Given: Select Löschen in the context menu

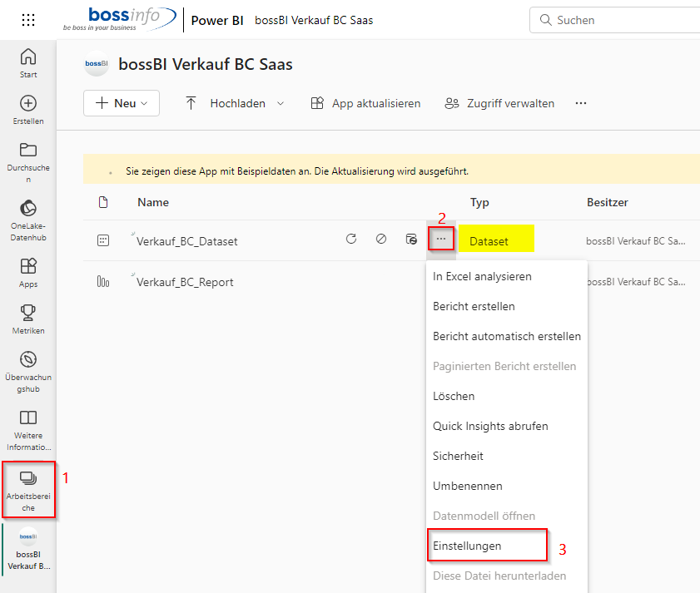Looking at the screenshot, I should [x=454, y=396].
